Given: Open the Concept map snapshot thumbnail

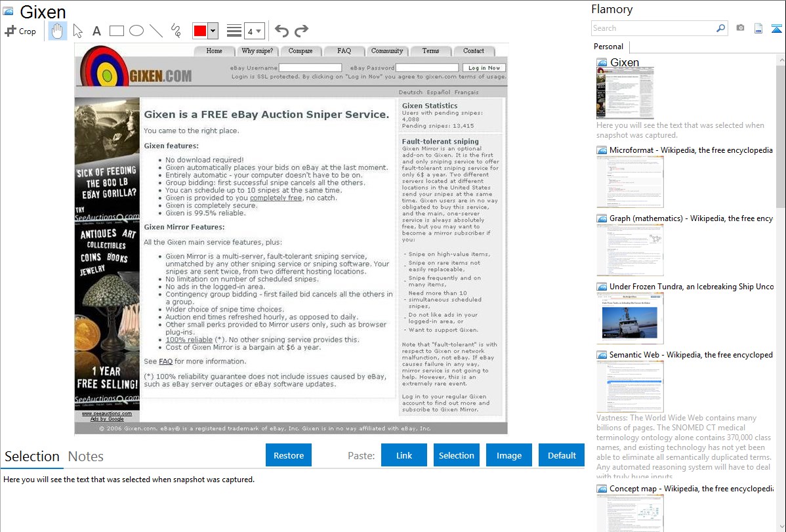Looking at the screenshot, I should (630, 513).
